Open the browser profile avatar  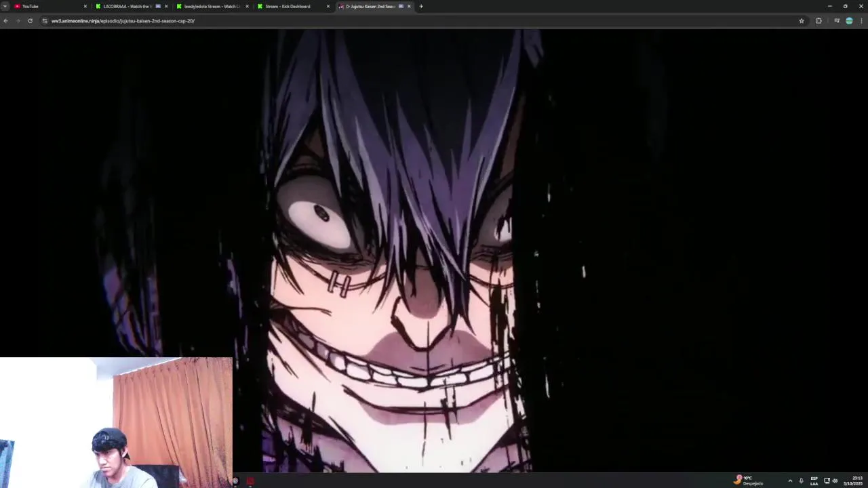point(849,21)
